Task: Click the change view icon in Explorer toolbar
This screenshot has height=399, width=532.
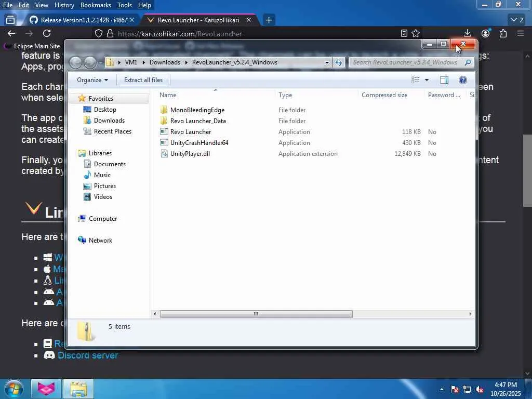Action: pyautogui.click(x=416, y=80)
